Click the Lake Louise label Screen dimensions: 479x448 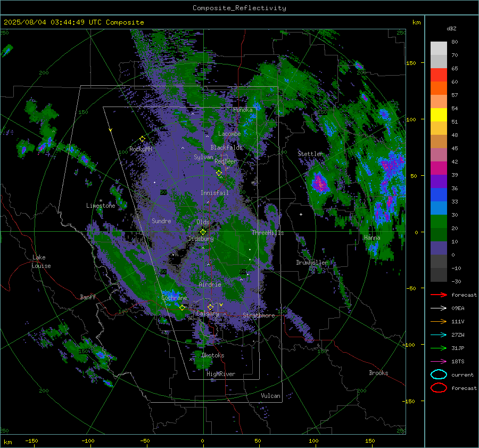42,262
